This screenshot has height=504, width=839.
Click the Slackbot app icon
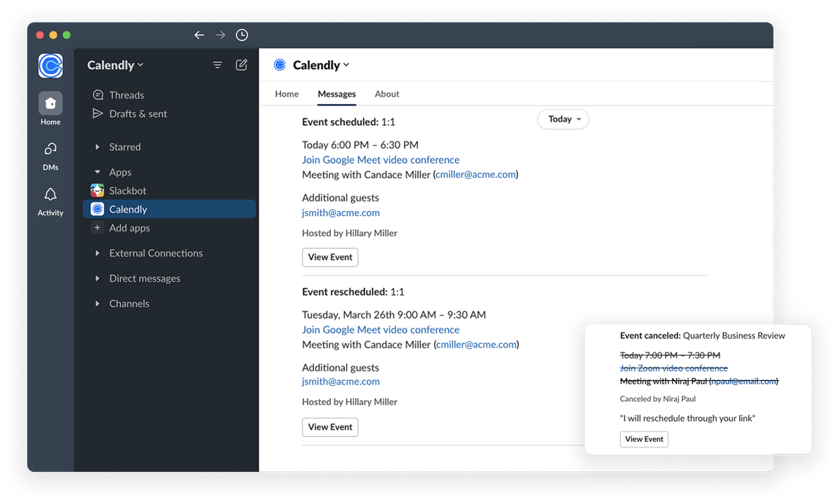[x=98, y=190]
